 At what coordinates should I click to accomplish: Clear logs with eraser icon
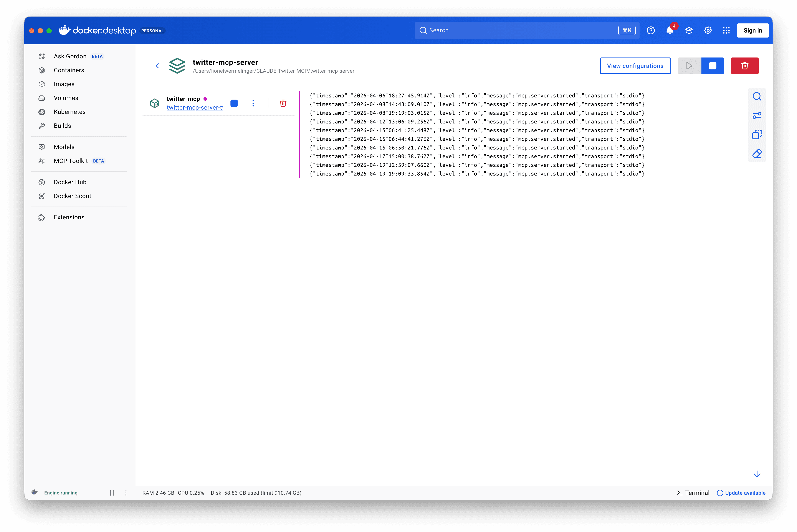757,154
